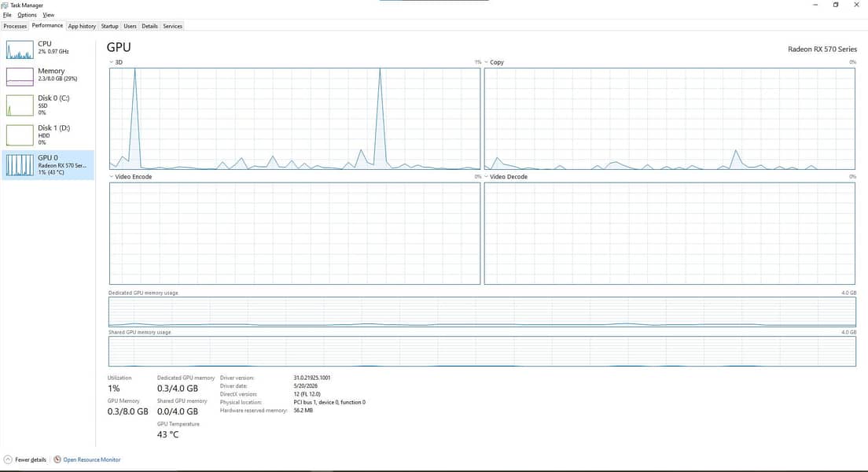The height and width of the screenshot is (472, 868).
Task: Click the Fewer details chevron icon
Action: (8, 459)
